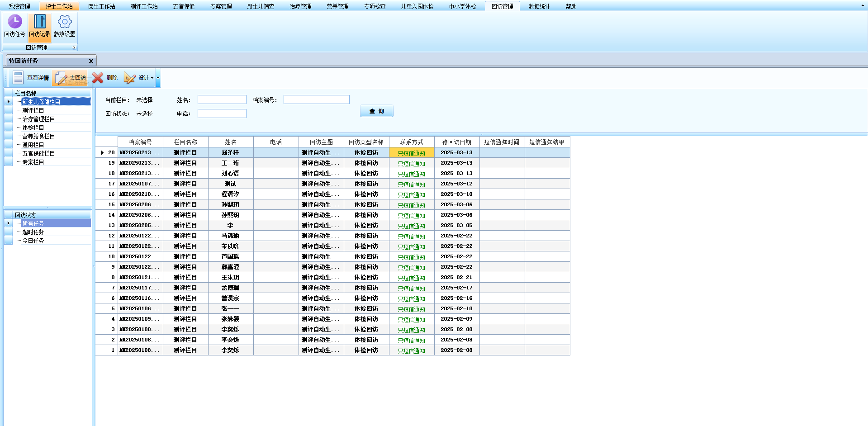
Task: Select the row for 王一珩
Action: [x=333, y=163]
